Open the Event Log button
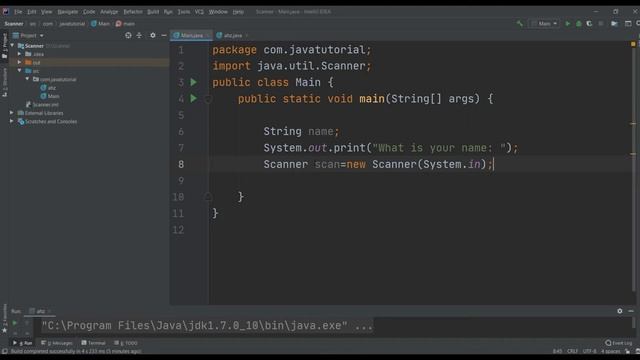This screenshot has width=640, height=360. pyautogui.click(x=619, y=343)
